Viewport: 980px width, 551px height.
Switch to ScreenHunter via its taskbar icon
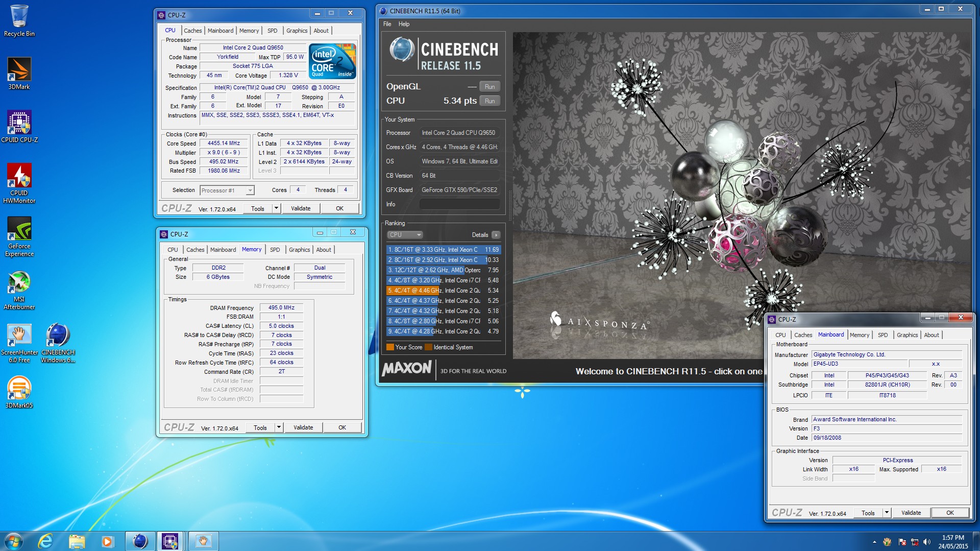tap(203, 541)
